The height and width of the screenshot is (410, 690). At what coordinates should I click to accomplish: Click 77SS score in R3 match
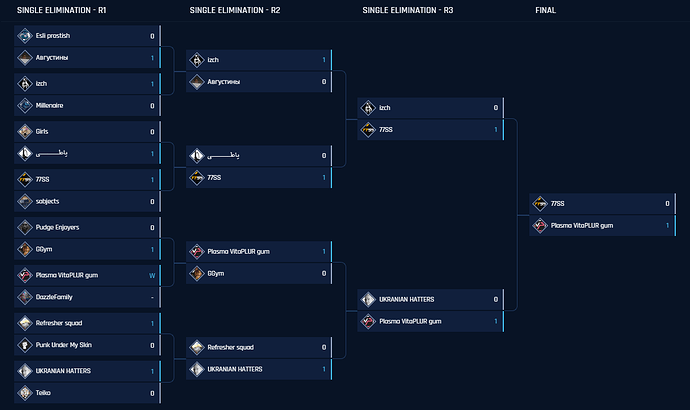pyautogui.click(x=495, y=130)
